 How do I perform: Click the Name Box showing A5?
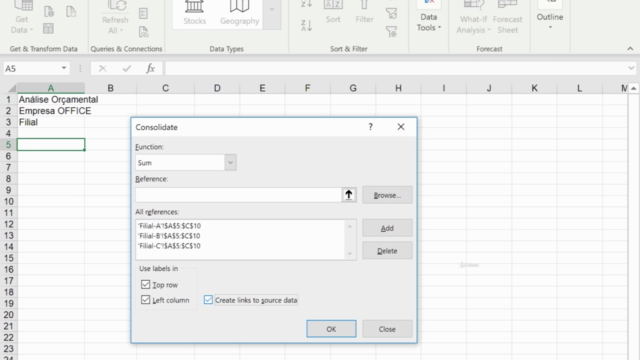[31, 69]
